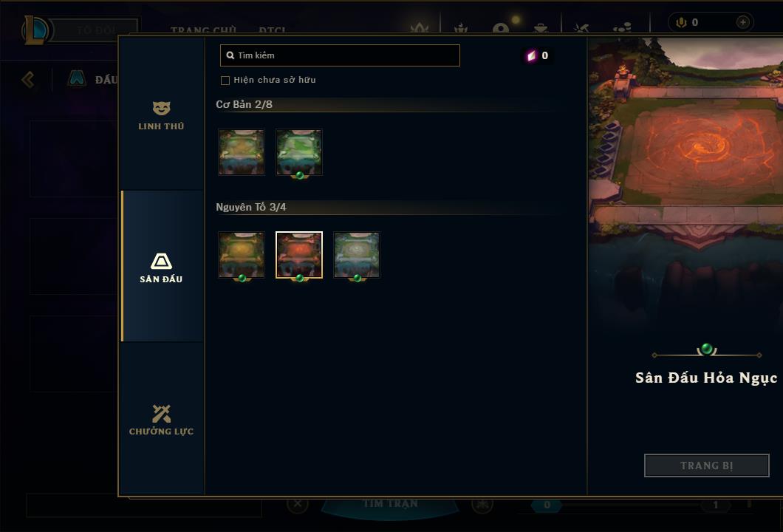Click the League of Legends logo icon

click(x=35, y=30)
